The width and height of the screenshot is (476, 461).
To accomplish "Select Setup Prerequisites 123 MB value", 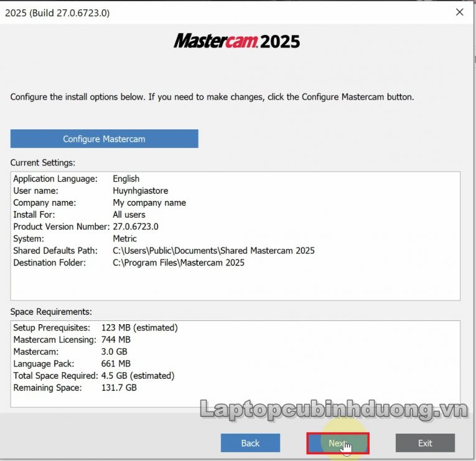I will tap(139, 327).
